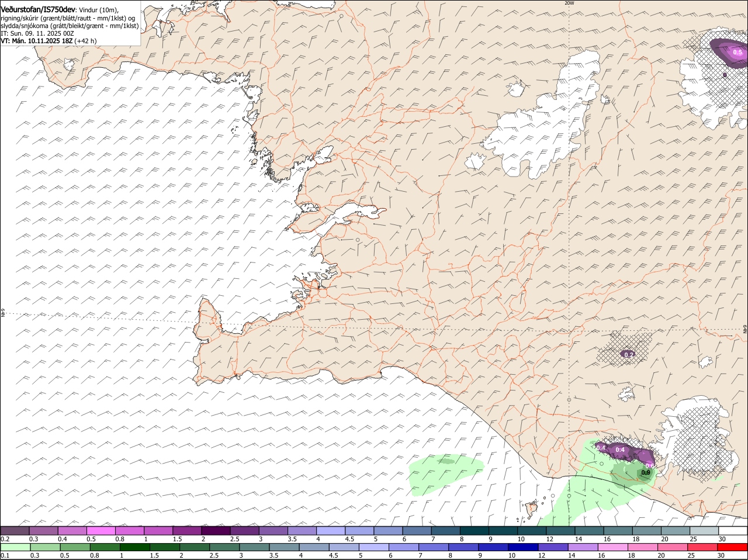Click the 18 label under the snow scale
This screenshot has height=560, width=748.
tap(636, 538)
